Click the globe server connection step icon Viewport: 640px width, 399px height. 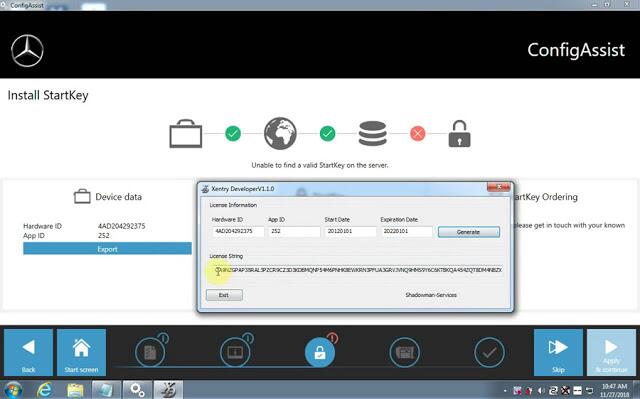(280, 133)
